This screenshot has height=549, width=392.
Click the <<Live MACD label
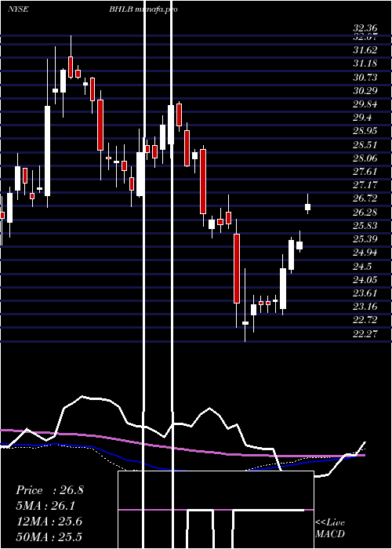[330, 529]
